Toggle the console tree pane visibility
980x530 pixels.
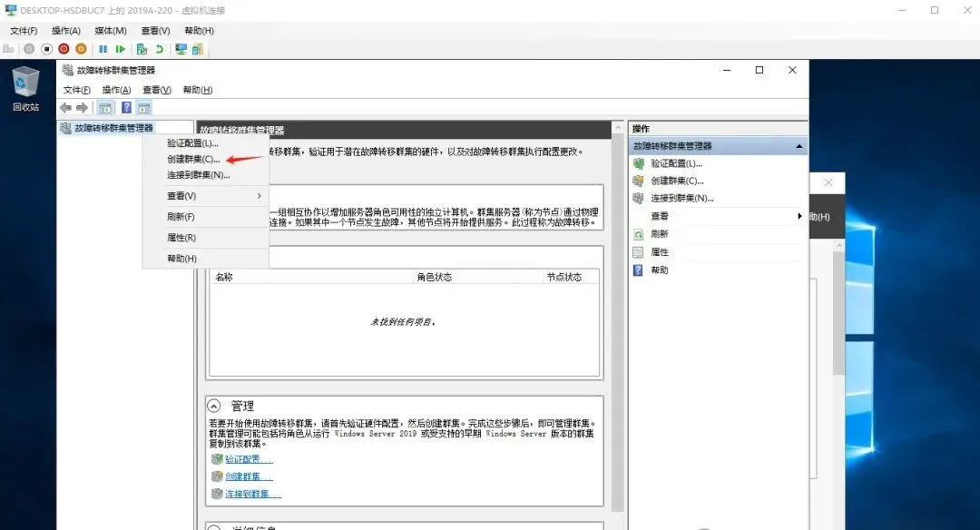pyautogui.click(x=105, y=107)
